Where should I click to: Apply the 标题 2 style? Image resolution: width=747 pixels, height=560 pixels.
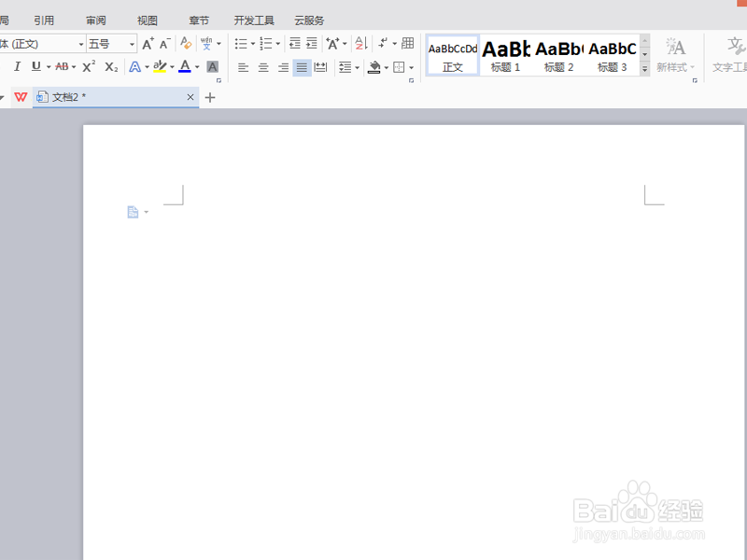click(x=558, y=55)
